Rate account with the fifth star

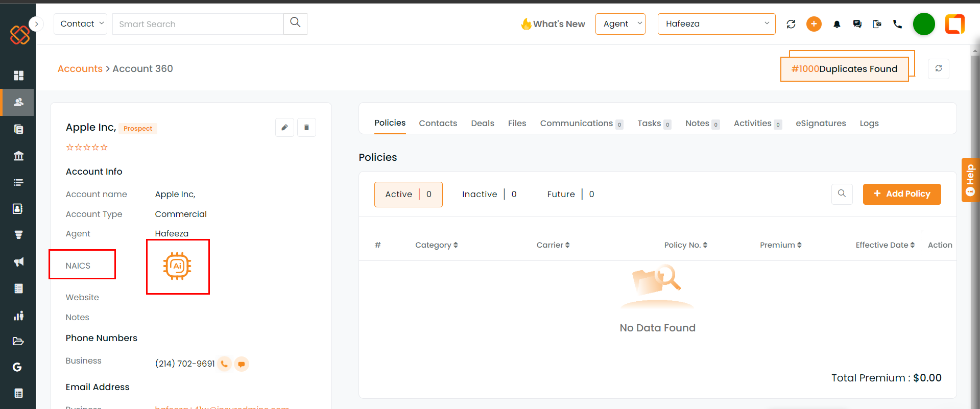(104, 148)
